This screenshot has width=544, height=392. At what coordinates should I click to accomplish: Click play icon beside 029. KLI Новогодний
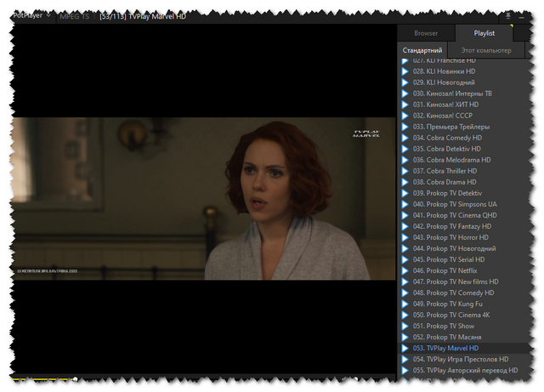coord(405,82)
